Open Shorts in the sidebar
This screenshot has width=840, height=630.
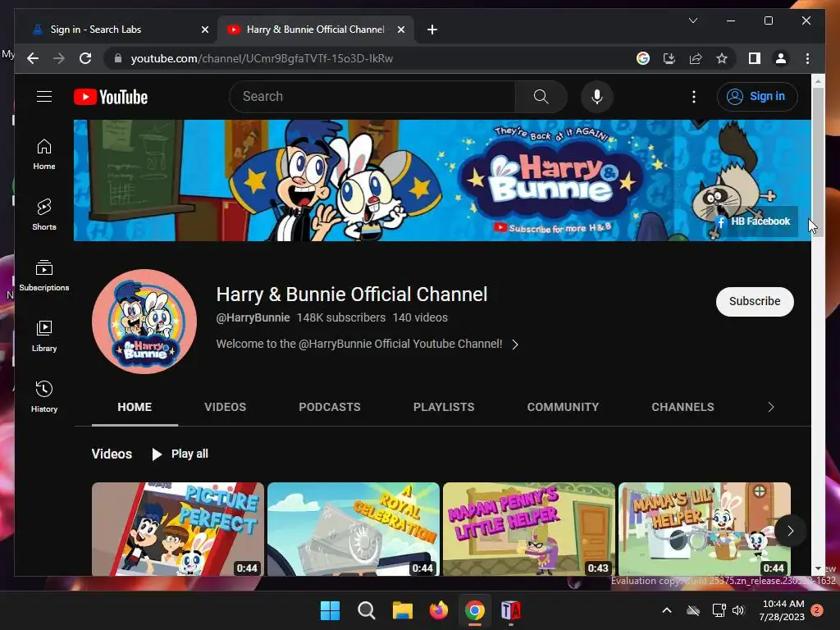pos(44,215)
